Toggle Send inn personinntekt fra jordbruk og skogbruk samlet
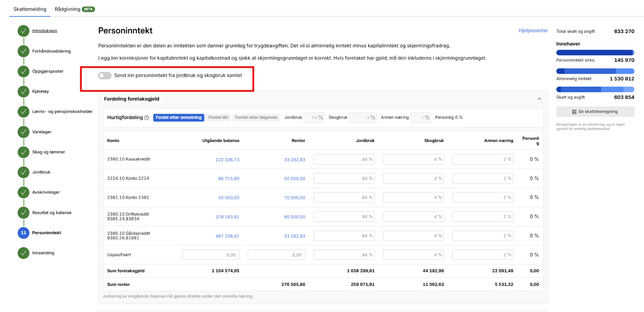The width and height of the screenshot is (644, 312). [105, 76]
